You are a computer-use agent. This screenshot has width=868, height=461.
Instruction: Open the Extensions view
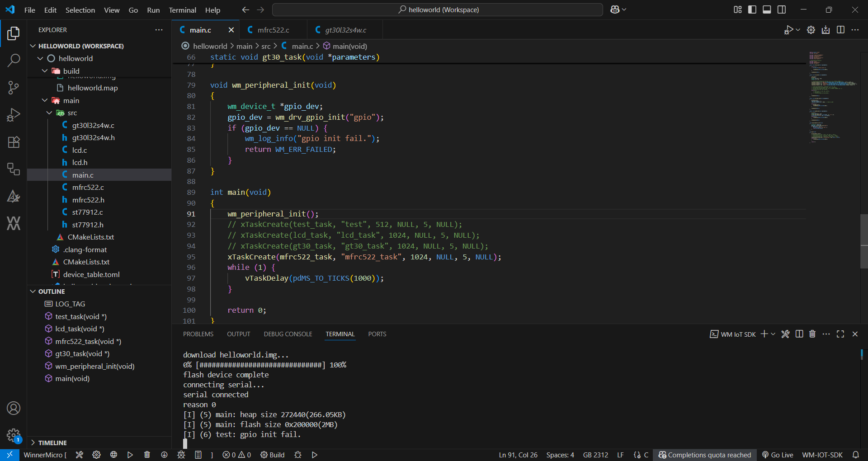point(14,142)
